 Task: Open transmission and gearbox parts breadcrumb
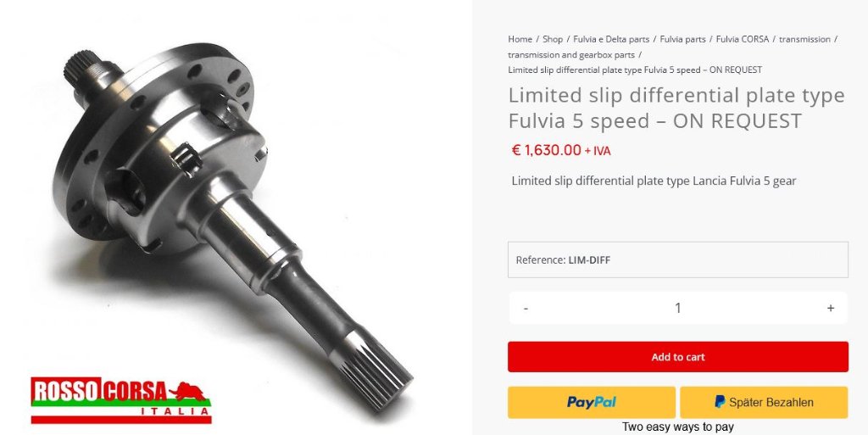click(x=571, y=55)
